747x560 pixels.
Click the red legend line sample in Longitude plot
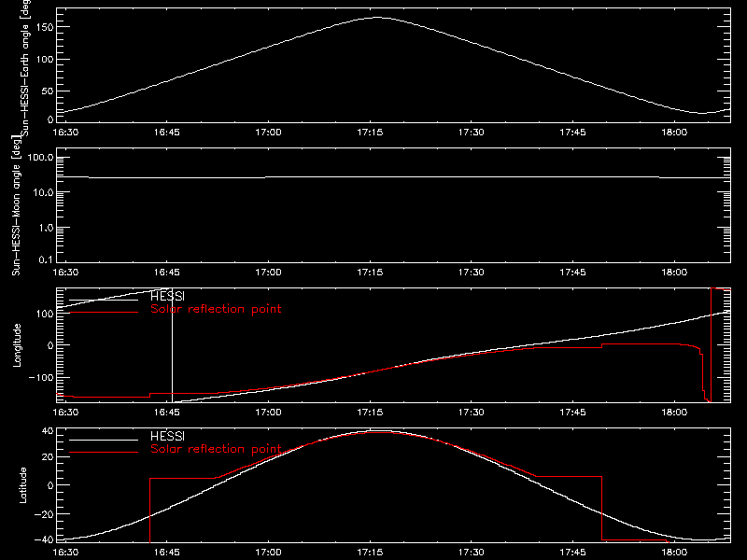[104, 313]
